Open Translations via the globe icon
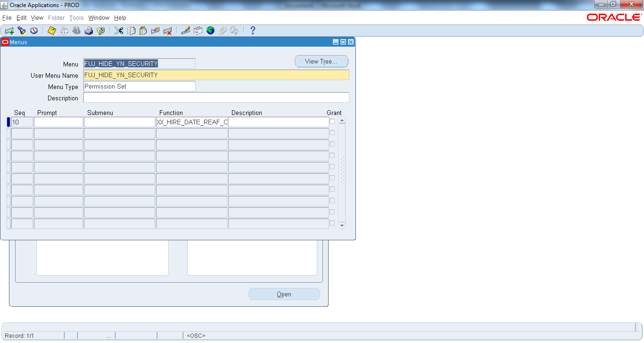Viewport: 644px width, 343px height. tap(210, 31)
